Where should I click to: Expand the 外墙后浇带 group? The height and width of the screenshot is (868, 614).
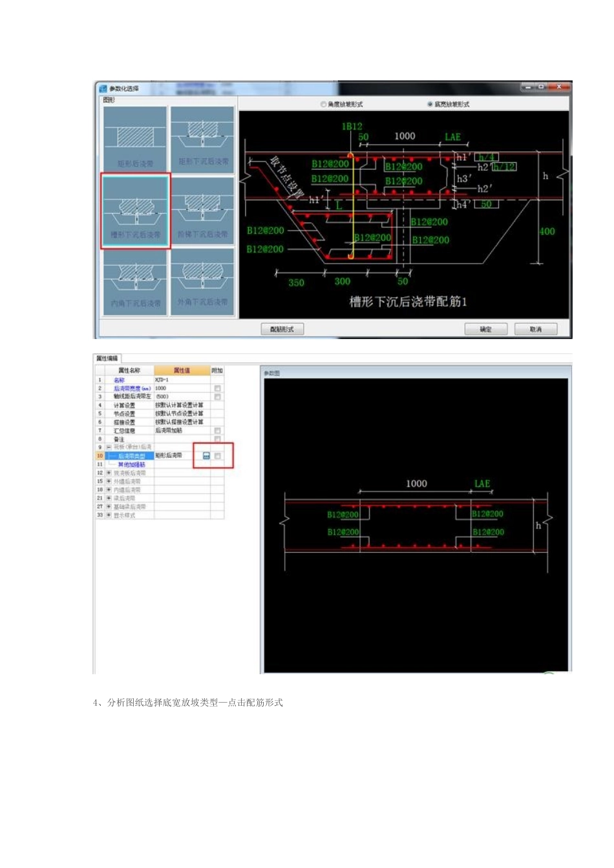109,481
